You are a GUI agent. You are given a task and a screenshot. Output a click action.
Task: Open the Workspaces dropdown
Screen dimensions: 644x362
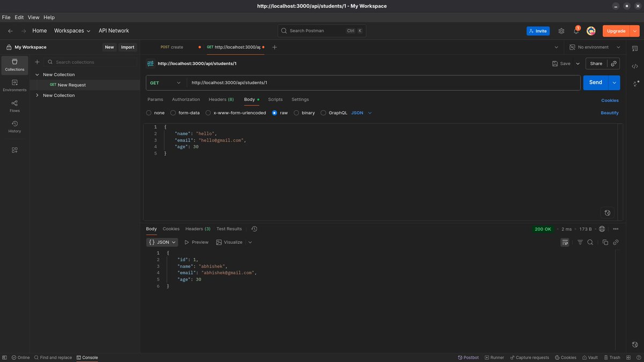point(72,31)
